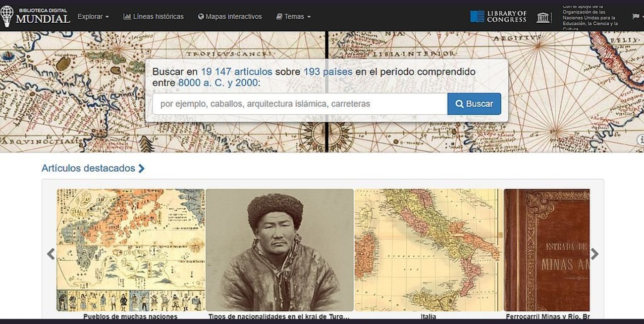Screen dimensions: 644x324
Task: Open the Pueblos de muchas naciones thumbnail
Action: point(130,250)
